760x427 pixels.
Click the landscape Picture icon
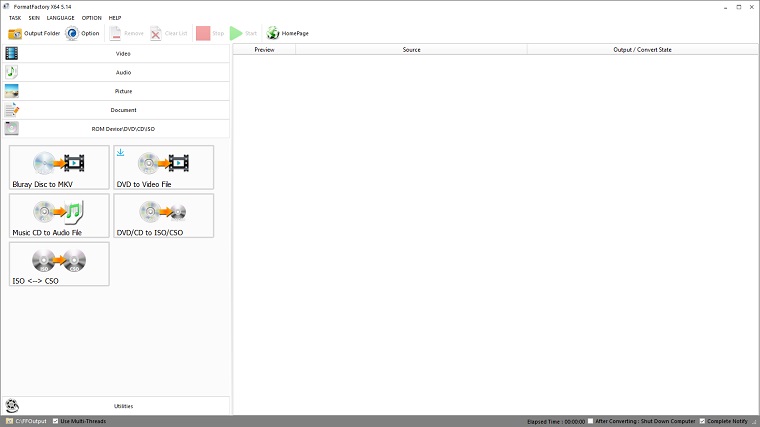pos(12,91)
